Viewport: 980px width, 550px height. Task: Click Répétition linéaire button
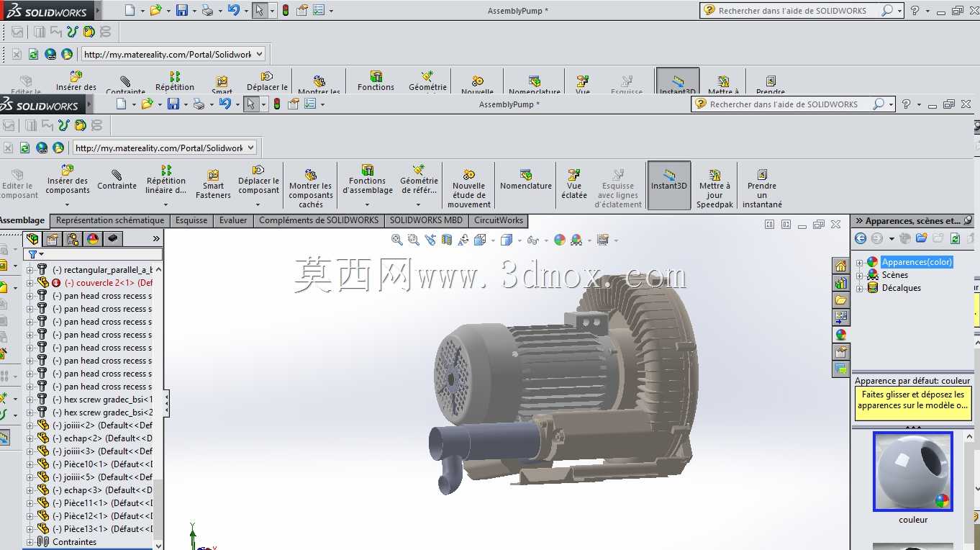coord(166,180)
